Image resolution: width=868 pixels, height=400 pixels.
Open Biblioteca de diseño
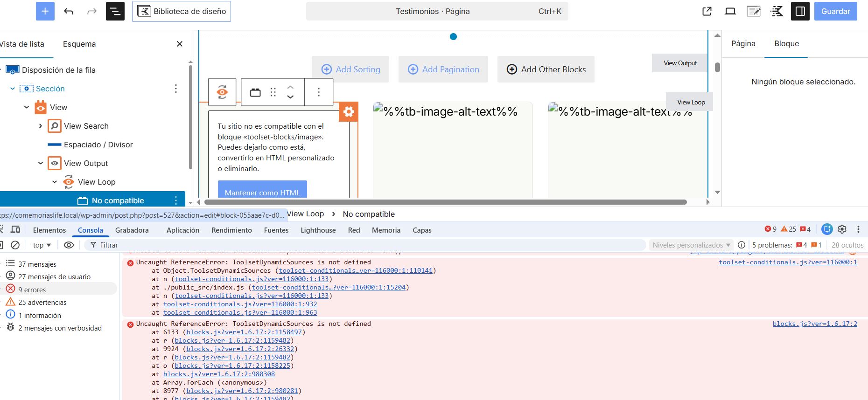(x=182, y=11)
